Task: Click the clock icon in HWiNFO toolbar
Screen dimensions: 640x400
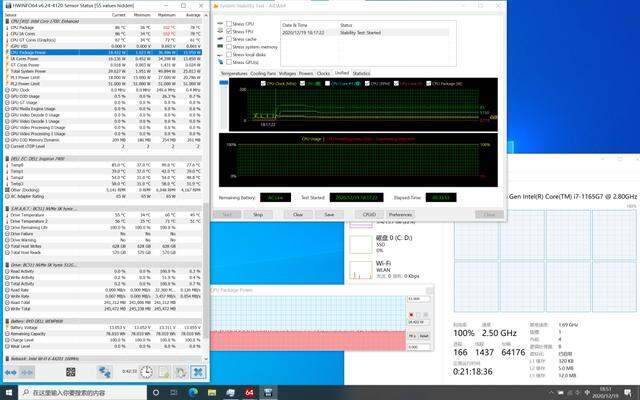Action: tap(146, 372)
